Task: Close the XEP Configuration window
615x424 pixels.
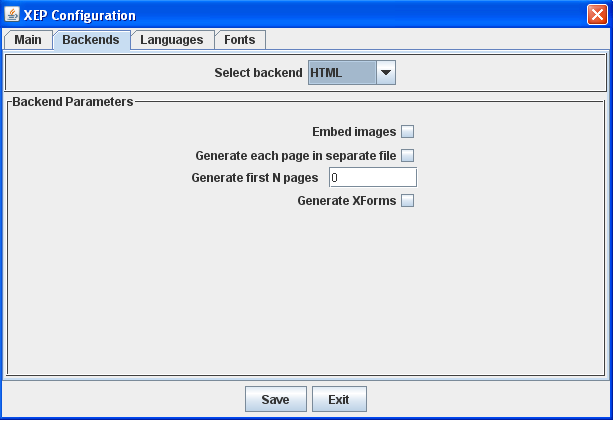Action: 597,15
